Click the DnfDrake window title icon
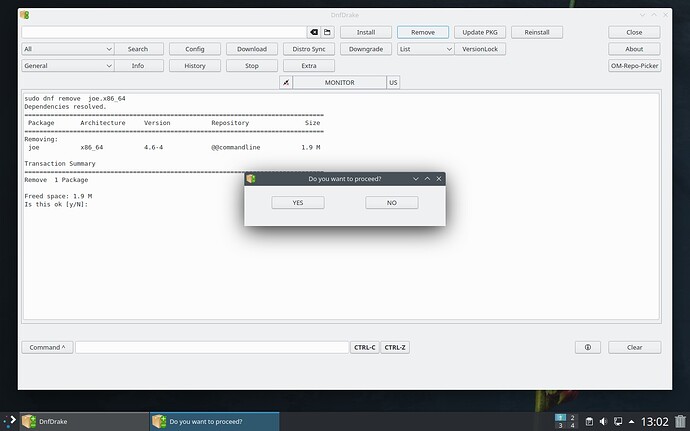This screenshot has height=431, width=690. pyautogui.click(x=25, y=15)
